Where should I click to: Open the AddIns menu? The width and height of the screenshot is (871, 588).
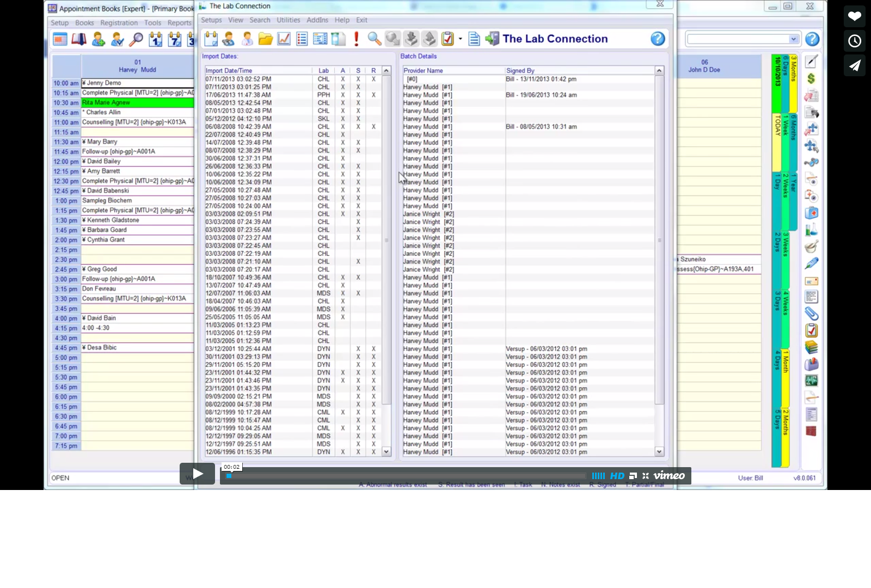coord(317,20)
